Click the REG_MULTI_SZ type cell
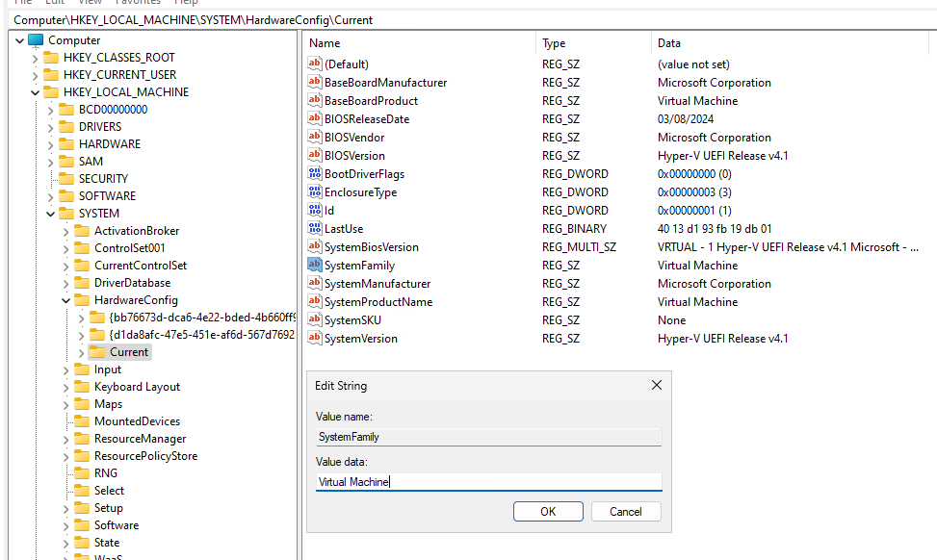Viewport: 937px width, 560px height. (x=579, y=247)
